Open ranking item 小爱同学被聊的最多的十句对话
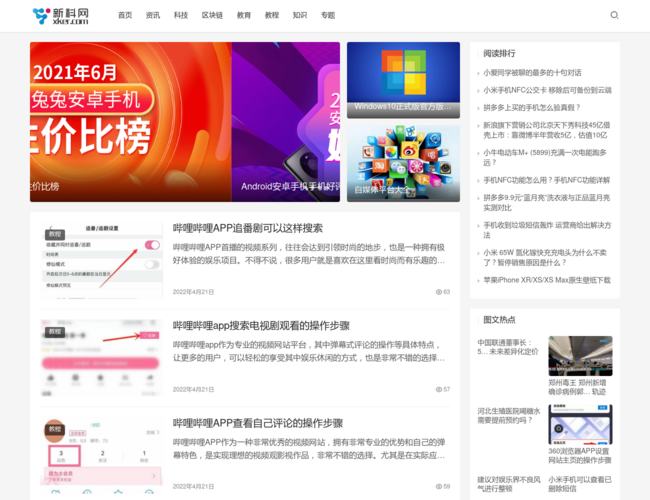Screen dimensions: 650x500 click(532, 73)
